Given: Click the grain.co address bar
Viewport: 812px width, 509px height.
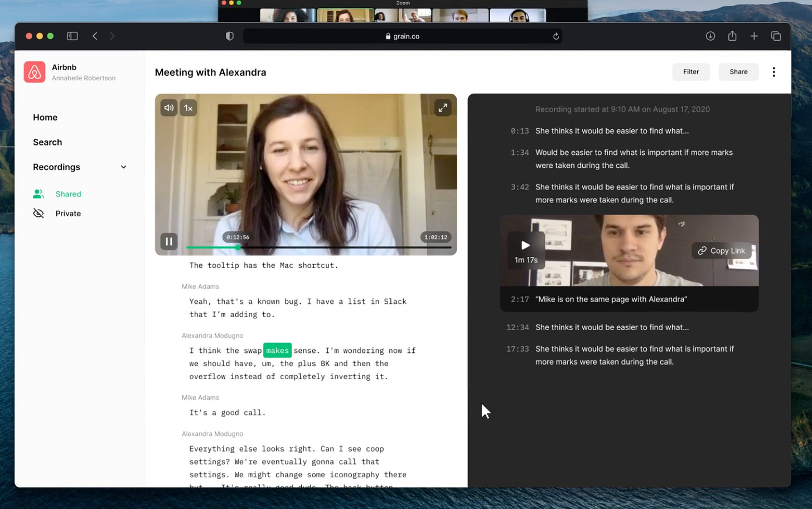Looking at the screenshot, I should tap(402, 36).
